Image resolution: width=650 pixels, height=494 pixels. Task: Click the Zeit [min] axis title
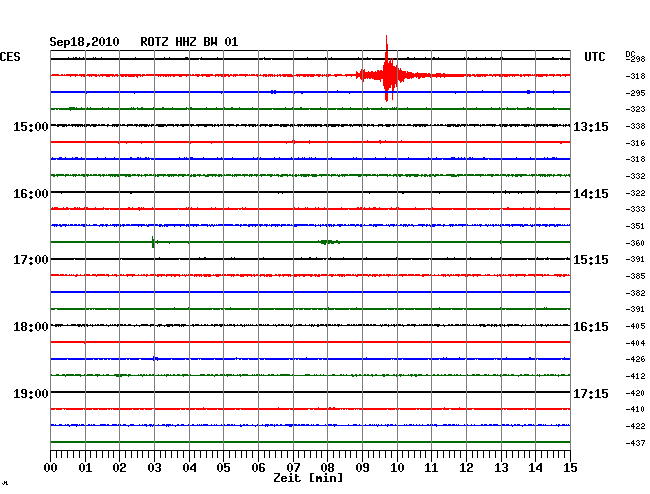308,478
